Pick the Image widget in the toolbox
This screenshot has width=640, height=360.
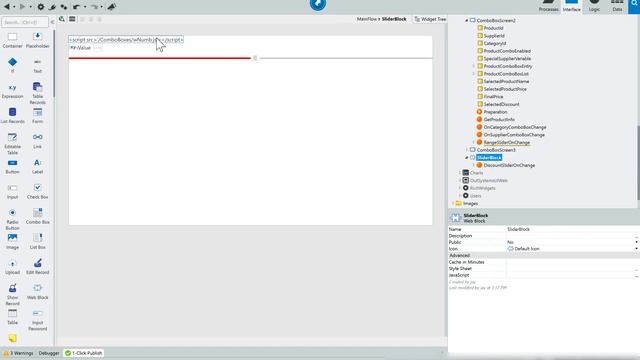click(12, 242)
